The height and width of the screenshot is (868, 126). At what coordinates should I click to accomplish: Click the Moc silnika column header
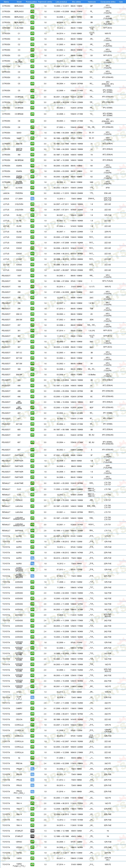[x=76, y=2]
